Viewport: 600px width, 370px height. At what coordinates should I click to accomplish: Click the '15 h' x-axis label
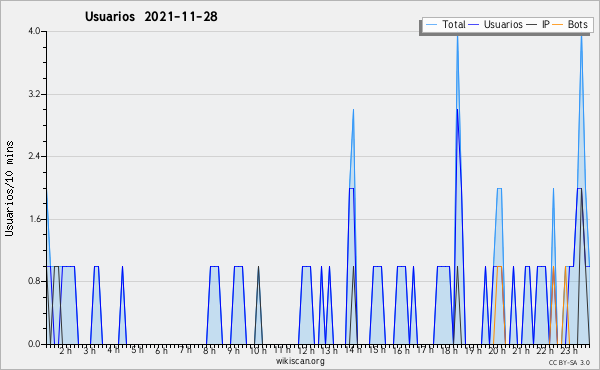pos(377,350)
